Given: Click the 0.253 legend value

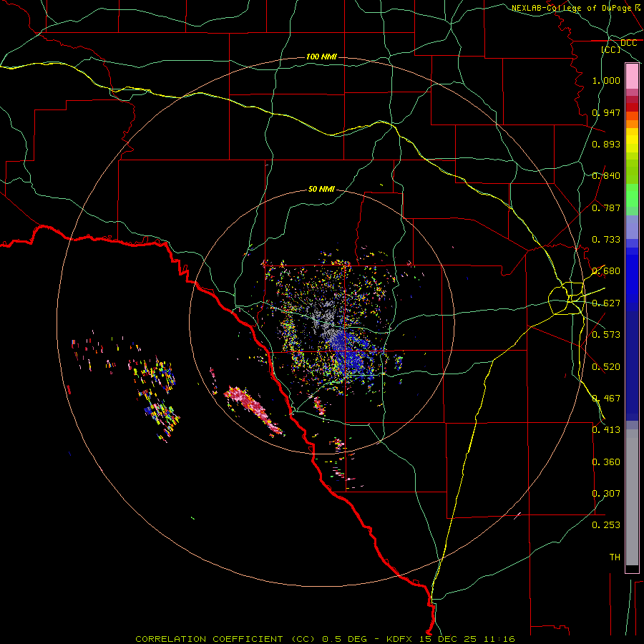Looking at the screenshot, I should coord(606,525).
